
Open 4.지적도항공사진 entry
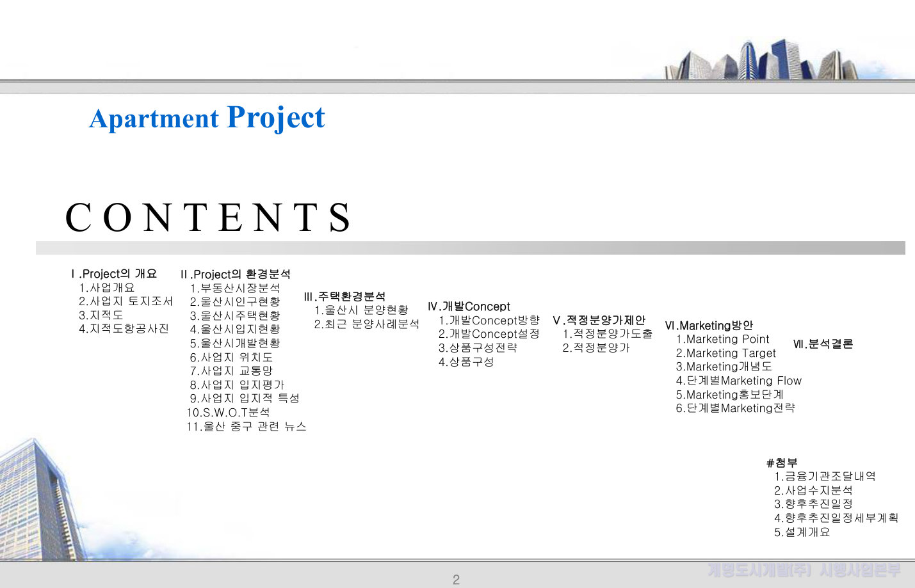coord(124,329)
